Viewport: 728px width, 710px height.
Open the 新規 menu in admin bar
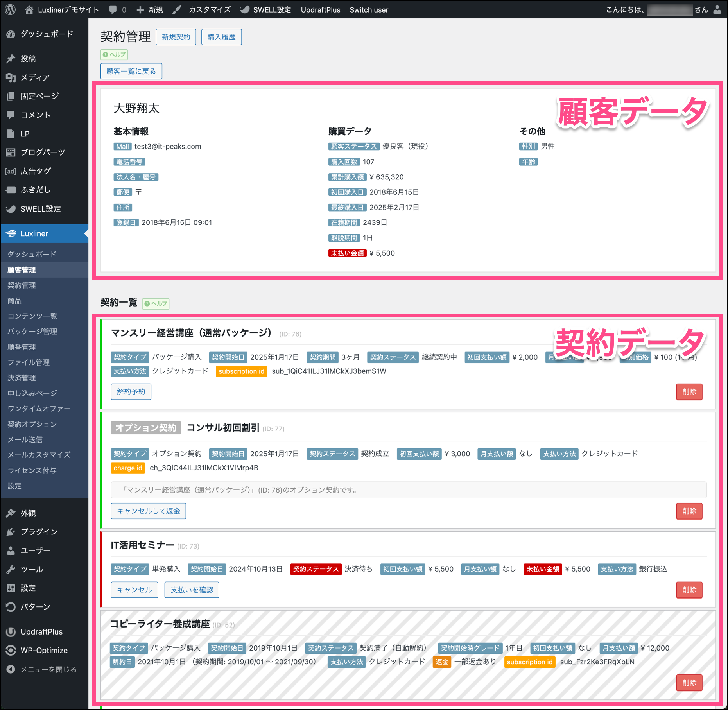150,10
